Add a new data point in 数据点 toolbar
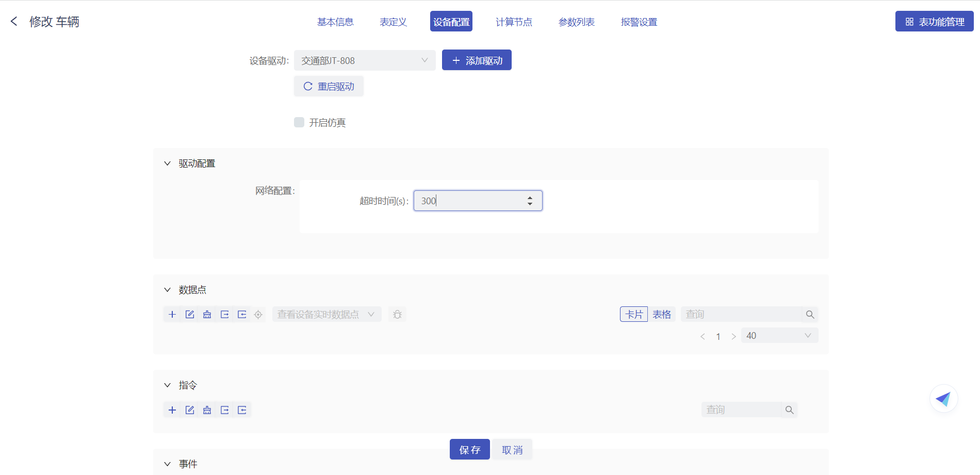The height and width of the screenshot is (475, 980). [x=172, y=315]
